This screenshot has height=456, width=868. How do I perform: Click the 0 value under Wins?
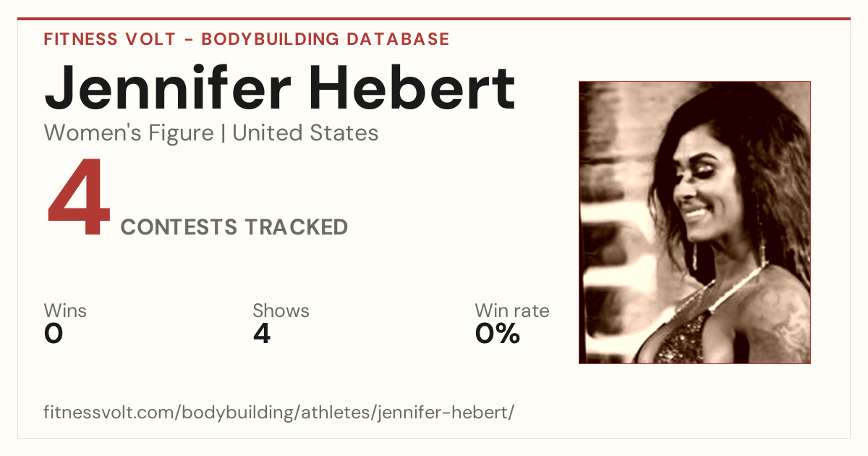[54, 334]
